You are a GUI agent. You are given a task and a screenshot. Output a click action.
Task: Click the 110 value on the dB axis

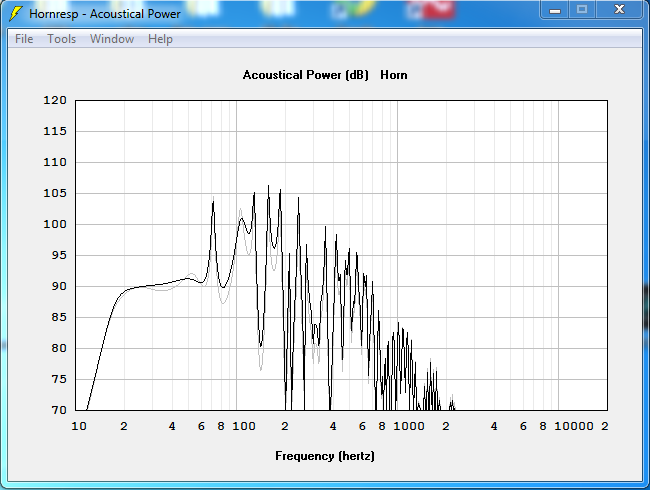[x=55, y=162]
